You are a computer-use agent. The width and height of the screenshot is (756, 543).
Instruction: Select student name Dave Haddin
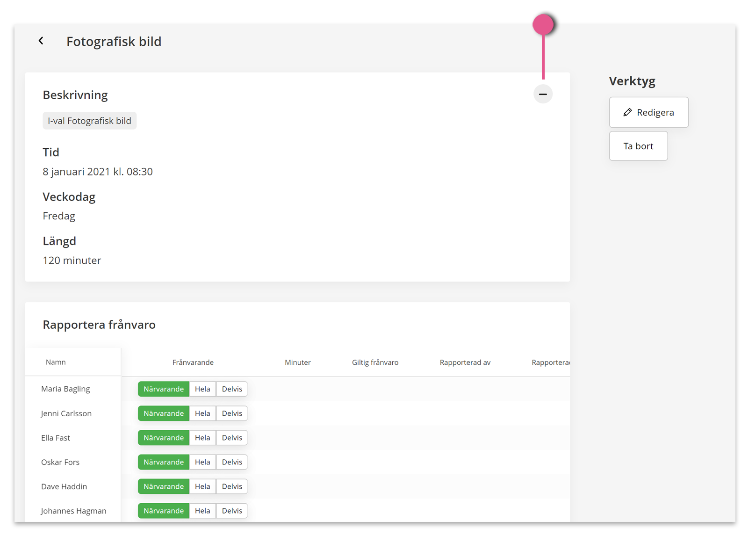(64, 486)
